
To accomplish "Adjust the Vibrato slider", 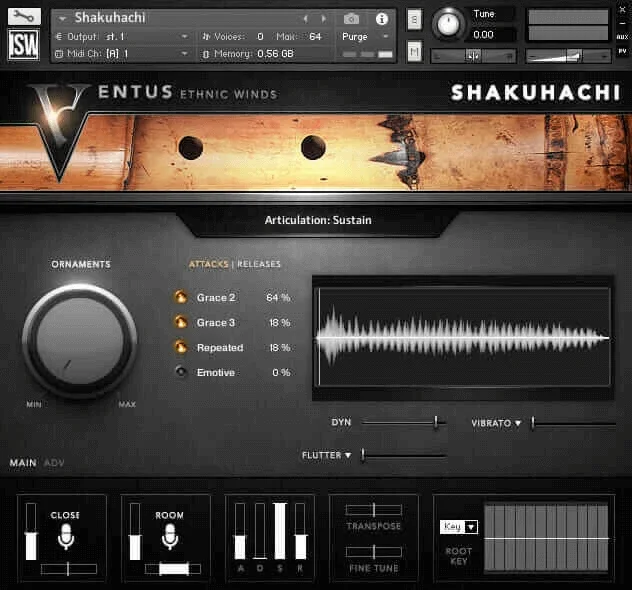I will [x=574, y=423].
